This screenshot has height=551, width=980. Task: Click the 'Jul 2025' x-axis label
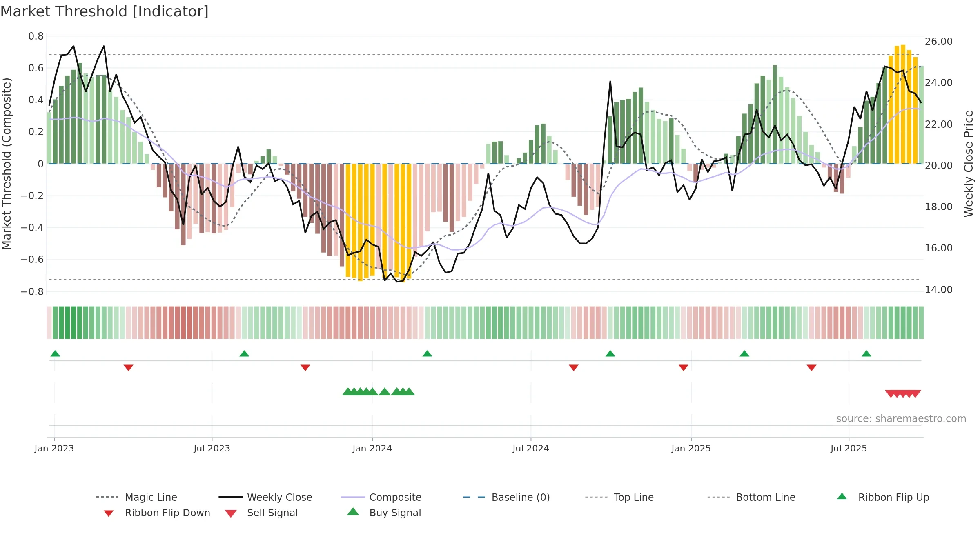(849, 449)
